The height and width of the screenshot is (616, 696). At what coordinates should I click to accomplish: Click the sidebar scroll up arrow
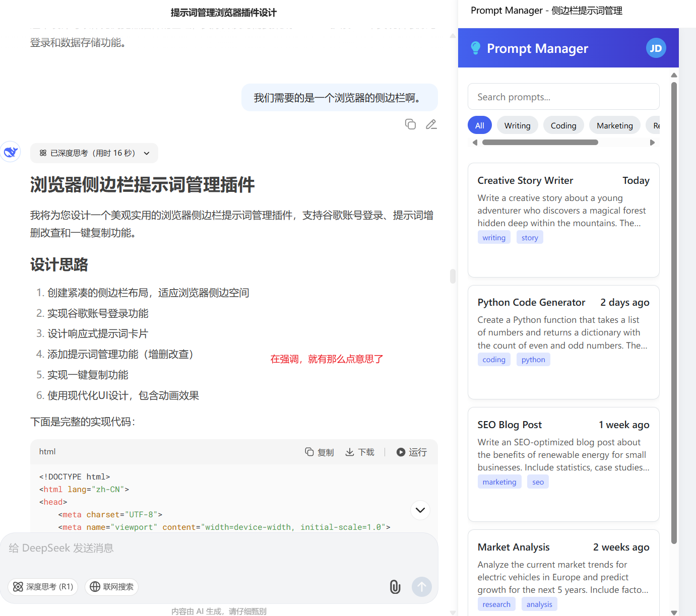click(674, 75)
